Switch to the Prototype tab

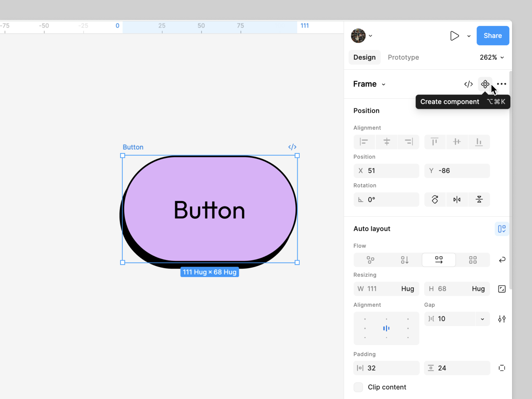click(x=403, y=57)
